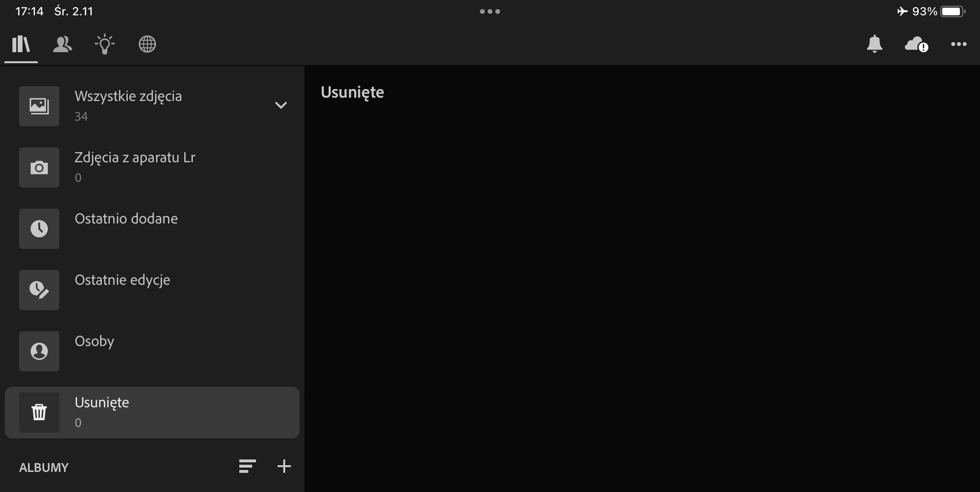Open album sort options icon
This screenshot has width=980, height=492.
(x=247, y=466)
